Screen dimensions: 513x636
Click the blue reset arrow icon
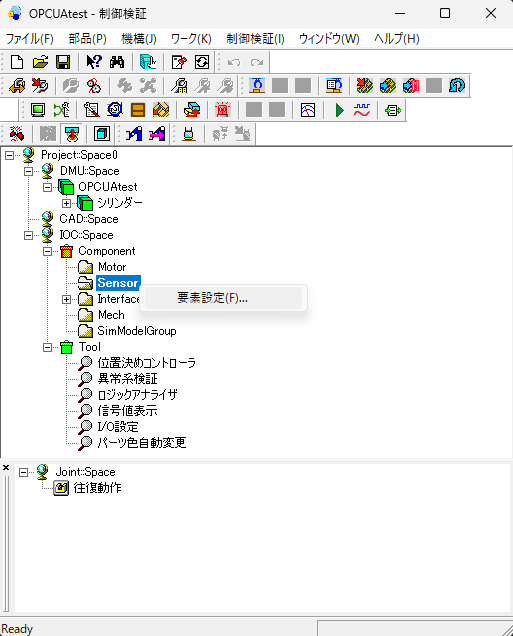point(457,86)
